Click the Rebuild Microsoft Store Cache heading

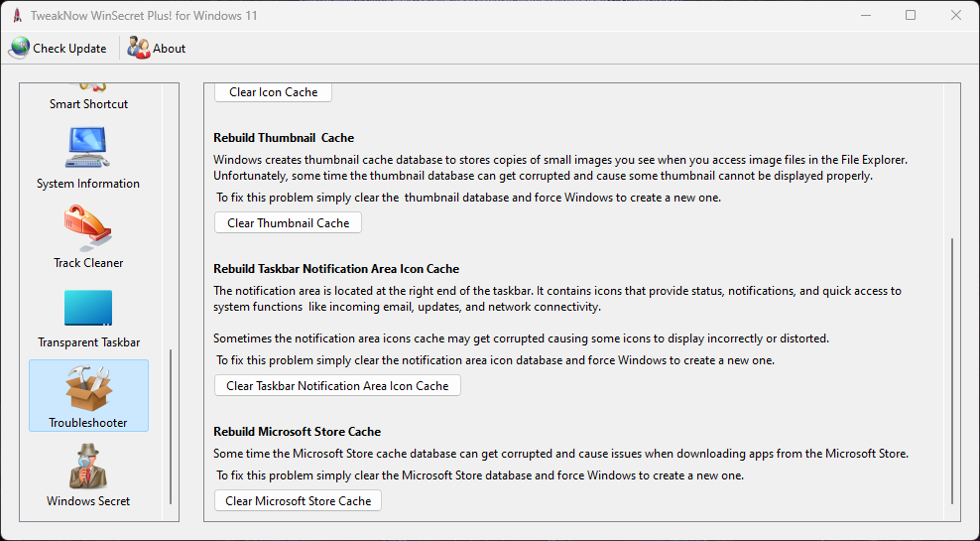click(x=297, y=432)
